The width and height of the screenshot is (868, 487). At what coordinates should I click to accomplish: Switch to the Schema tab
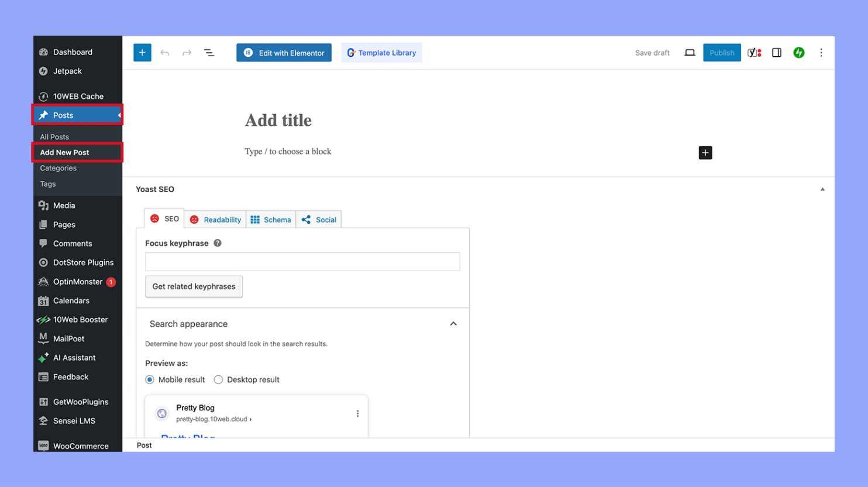coord(271,220)
